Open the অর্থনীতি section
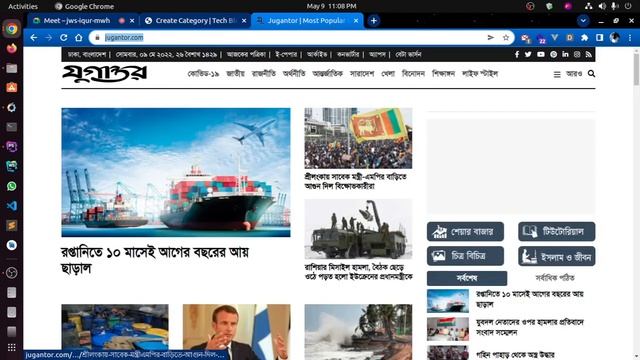Image resolution: width=640 pixels, height=360 pixels. pyautogui.click(x=294, y=74)
